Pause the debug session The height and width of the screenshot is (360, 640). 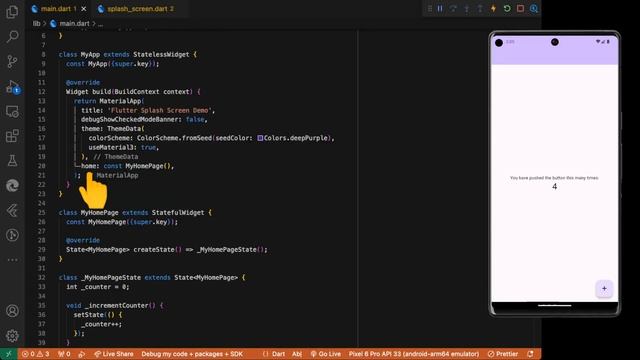tap(440, 9)
